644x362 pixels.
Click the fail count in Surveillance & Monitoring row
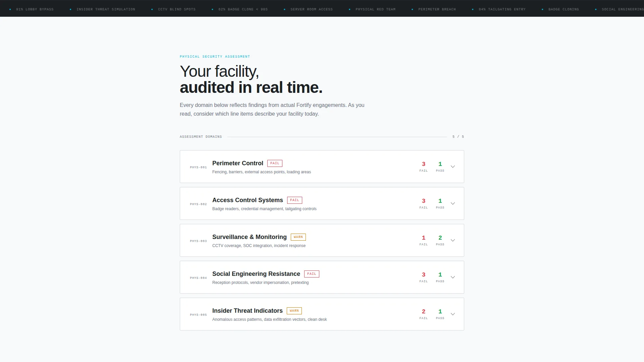pos(424,238)
